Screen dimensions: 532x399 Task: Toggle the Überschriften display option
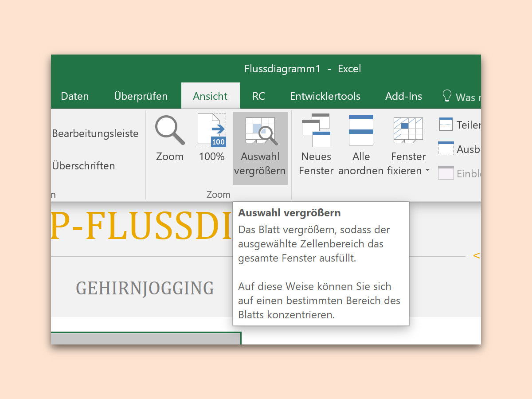[83, 166]
